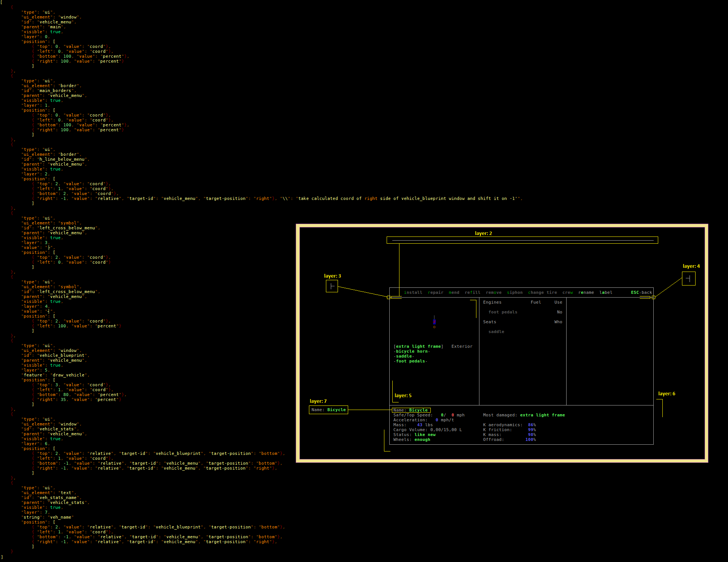The height and width of the screenshot is (562, 728).
Task: Select the "siphon" command
Action: point(515,292)
